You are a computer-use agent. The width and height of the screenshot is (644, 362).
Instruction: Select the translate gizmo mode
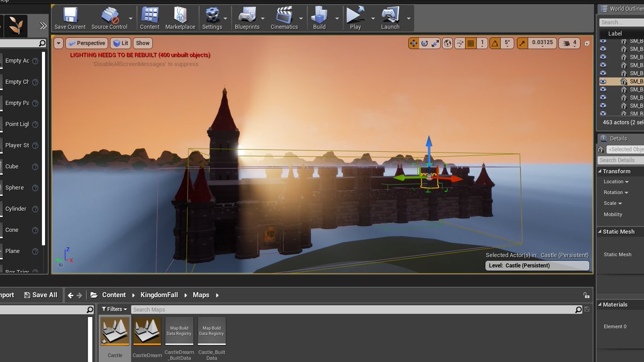[414, 43]
